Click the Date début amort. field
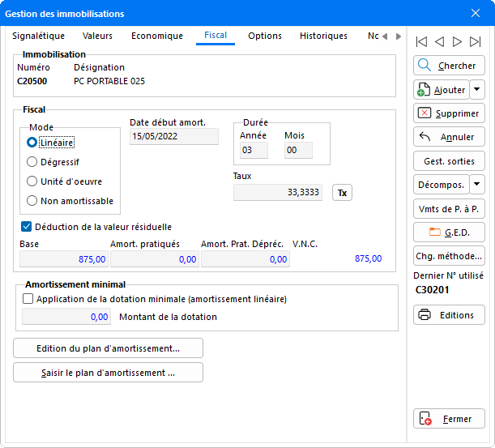The height and width of the screenshot is (448, 495). point(174,137)
